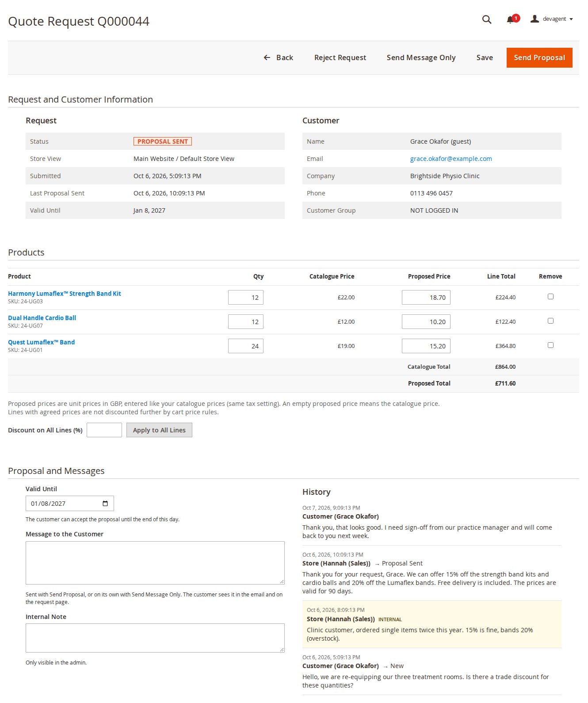Image resolution: width=588 pixels, height=703 pixels.
Task: Click Apply to All Lines
Action: click(x=159, y=430)
